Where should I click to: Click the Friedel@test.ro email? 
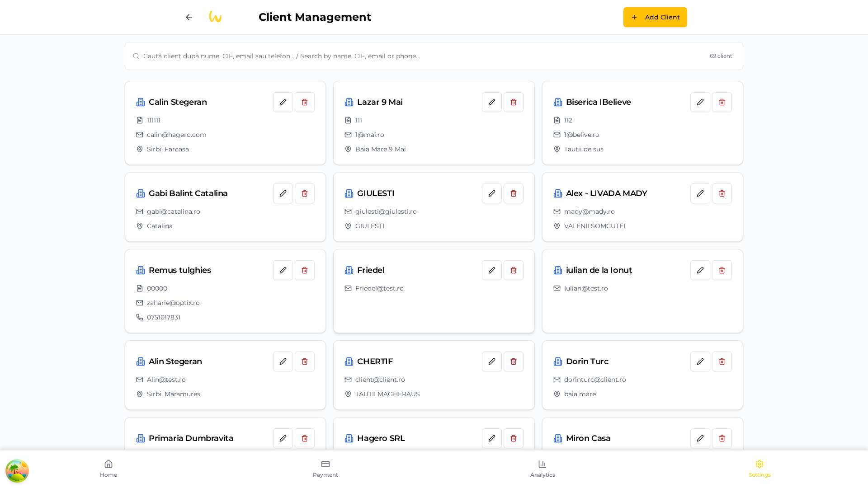379,288
